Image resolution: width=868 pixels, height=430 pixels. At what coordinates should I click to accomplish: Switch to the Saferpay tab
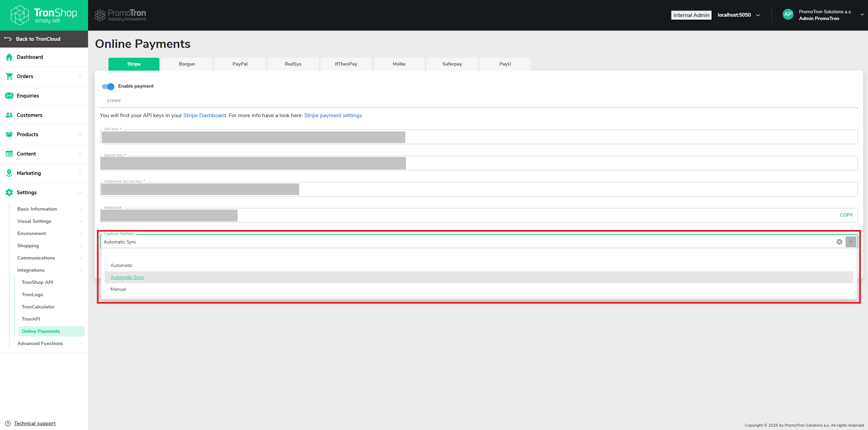point(452,64)
